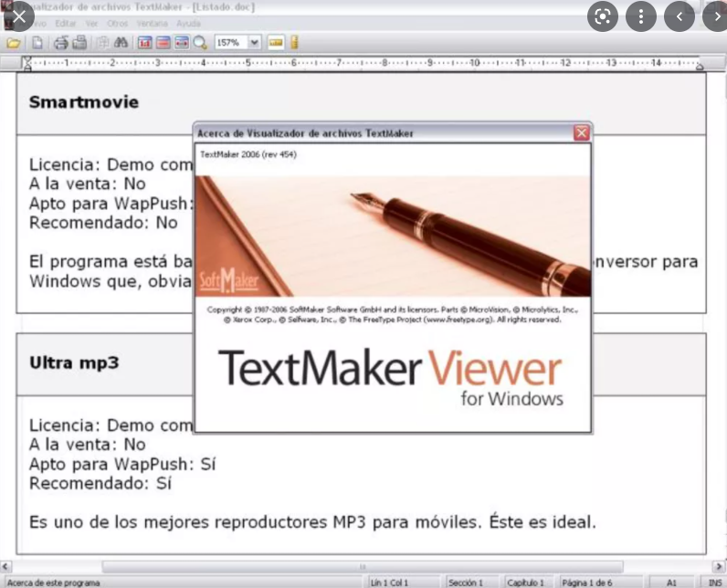Click the SoftMaker logo in dialog

pyautogui.click(x=228, y=280)
